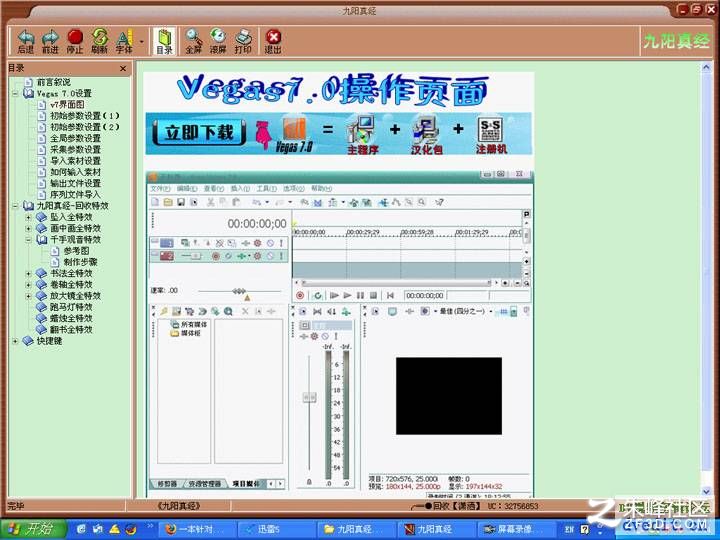Switch to the 一本针对 Firefox taskbar window

(197, 529)
